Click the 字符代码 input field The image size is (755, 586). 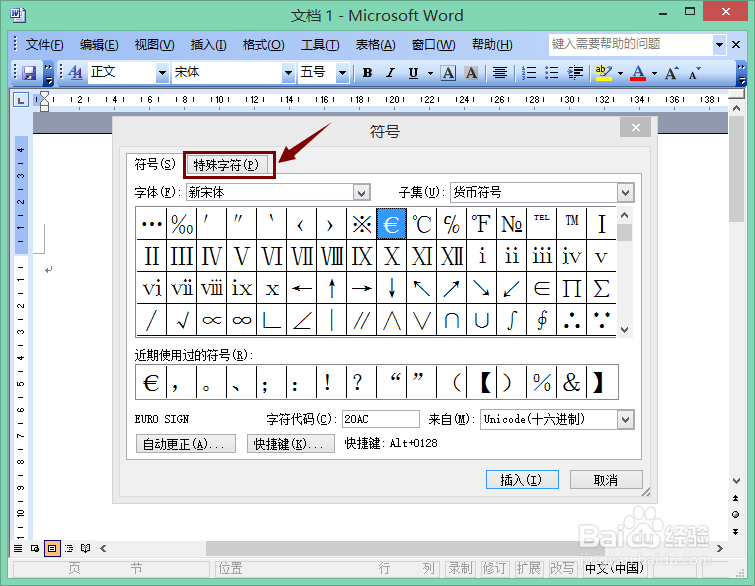coord(380,419)
